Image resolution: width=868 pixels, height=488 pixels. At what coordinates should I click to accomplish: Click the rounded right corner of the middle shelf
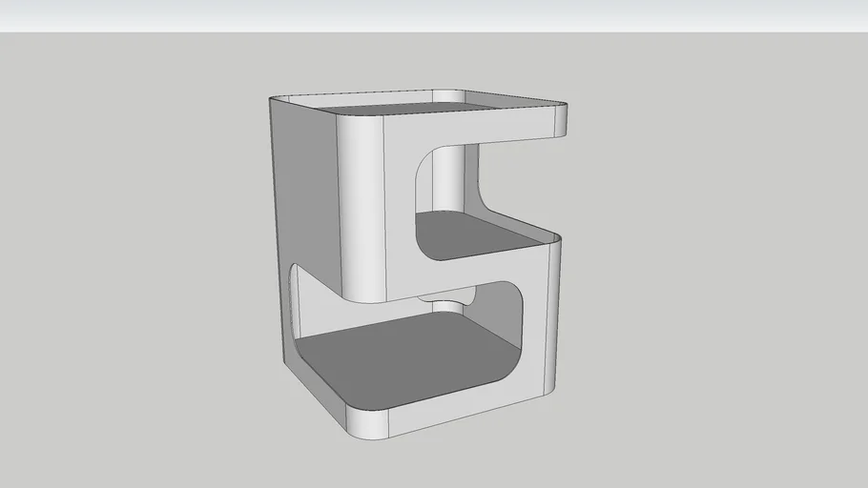(551, 238)
